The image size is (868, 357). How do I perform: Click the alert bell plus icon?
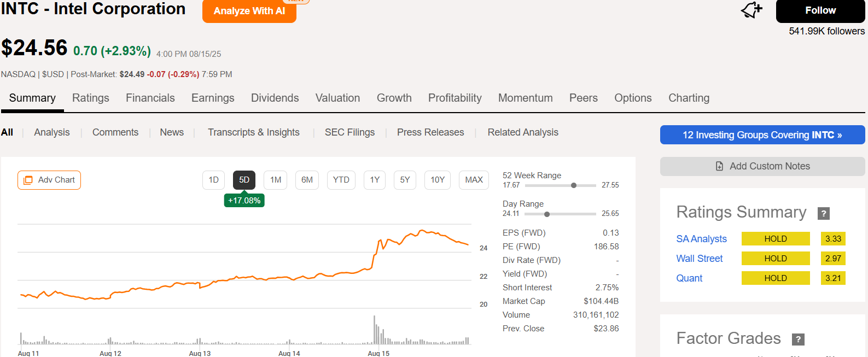pyautogui.click(x=752, y=10)
